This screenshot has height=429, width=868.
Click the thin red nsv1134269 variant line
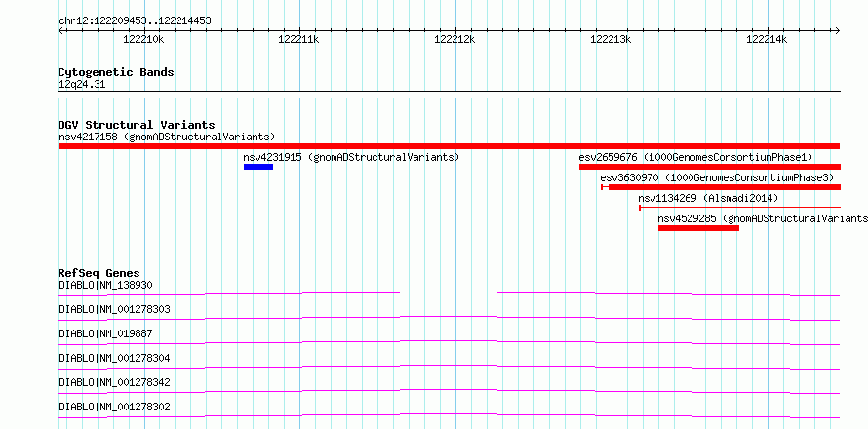pos(739,208)
